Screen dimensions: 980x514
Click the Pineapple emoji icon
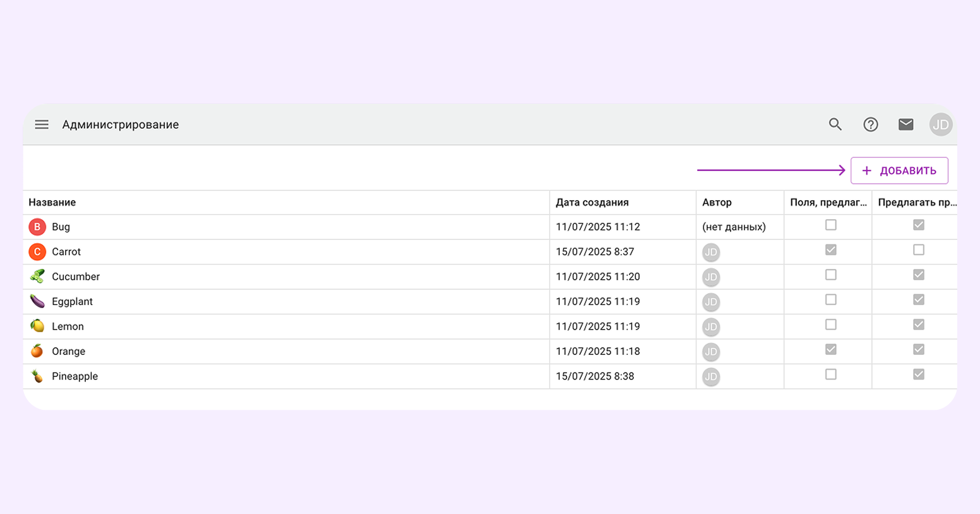[x=37, y=376]
